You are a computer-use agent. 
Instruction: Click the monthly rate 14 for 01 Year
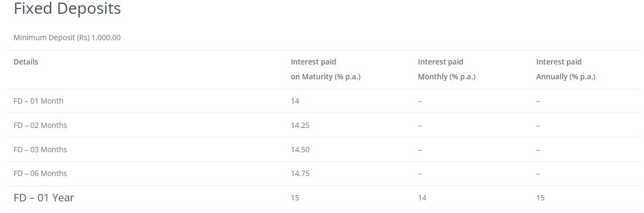(422, 198)
